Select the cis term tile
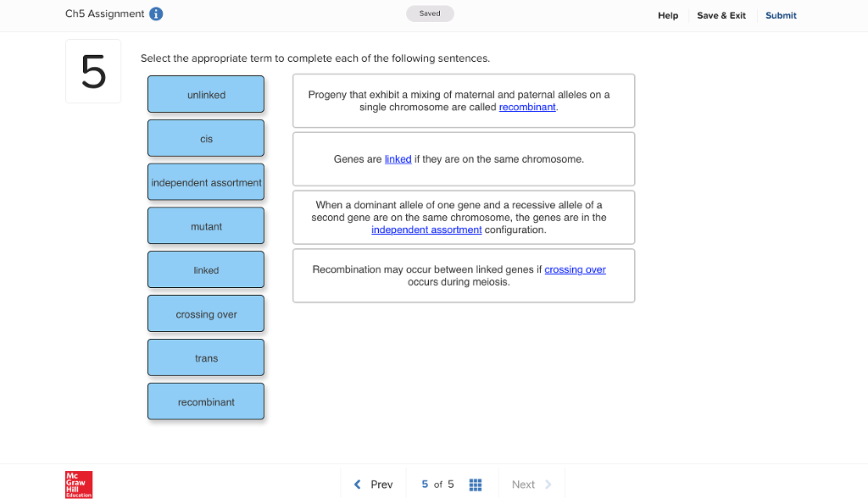 (x=206, y=138)
